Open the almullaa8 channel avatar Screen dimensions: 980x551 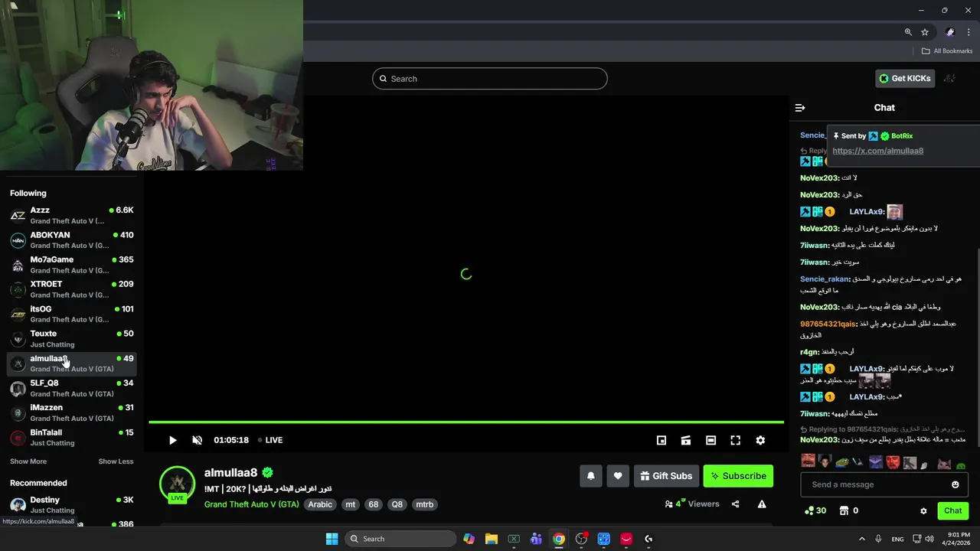[x=177, y=484]
